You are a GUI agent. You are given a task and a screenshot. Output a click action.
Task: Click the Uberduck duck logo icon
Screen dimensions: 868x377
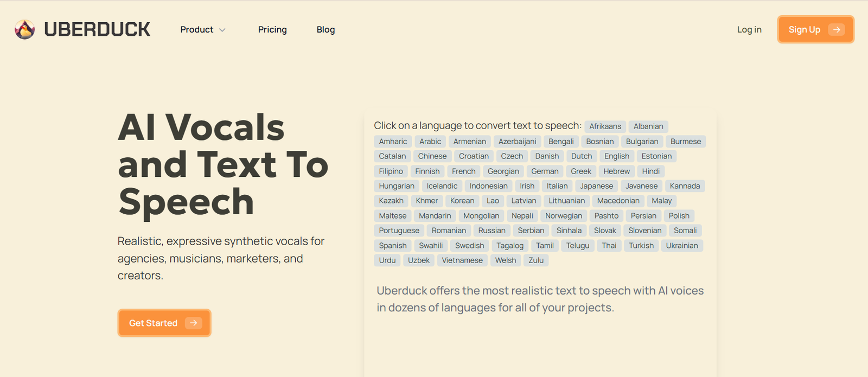[24, 29]
